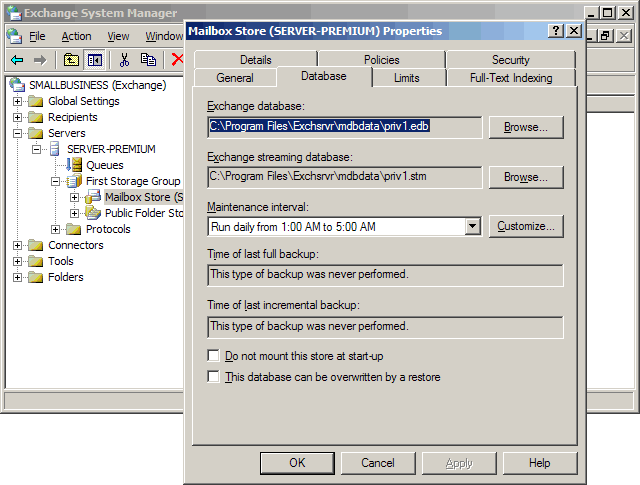640x485 pixels.
Task: Click the MMC console icon beside File menu
Action: (x=14, y=36)
